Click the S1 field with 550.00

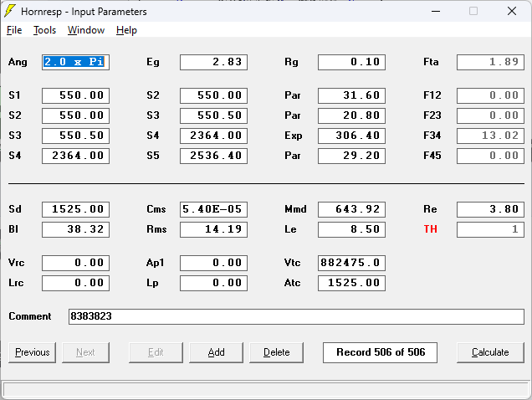coord(75,95)
